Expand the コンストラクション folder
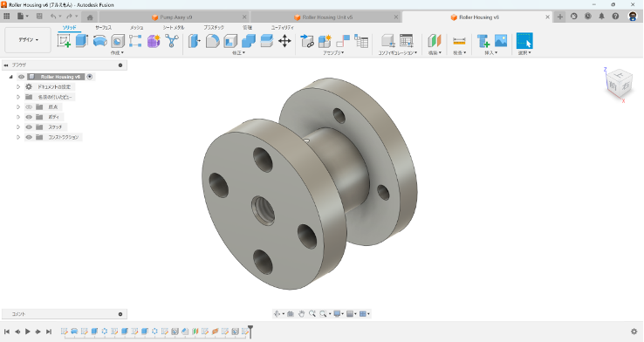The height and width of the screenshot is (342, 644). (18, 137)
